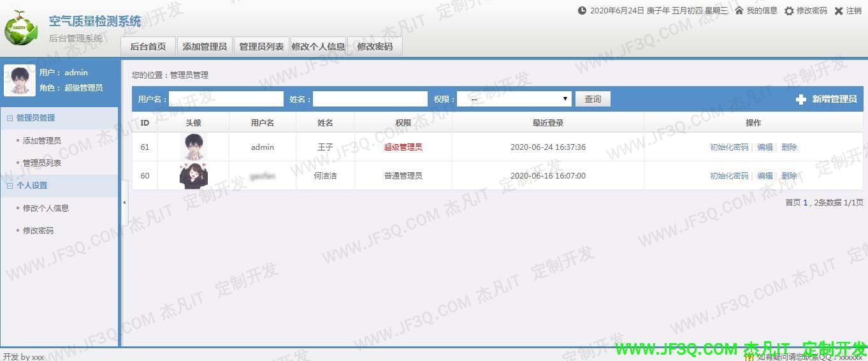Collapse the 个人设置 sidebar section
Viewport: 868px width, 361px height.
(10, 186)
